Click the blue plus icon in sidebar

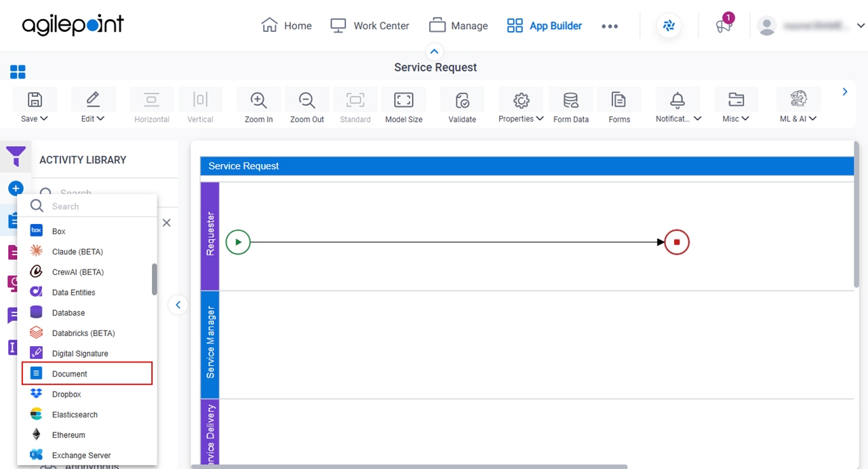(16, 188)
